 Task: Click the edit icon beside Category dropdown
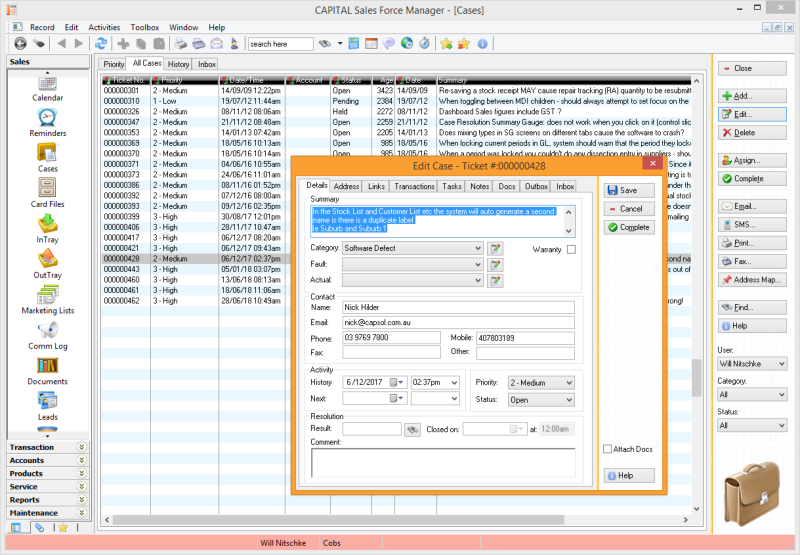[495, 248]
